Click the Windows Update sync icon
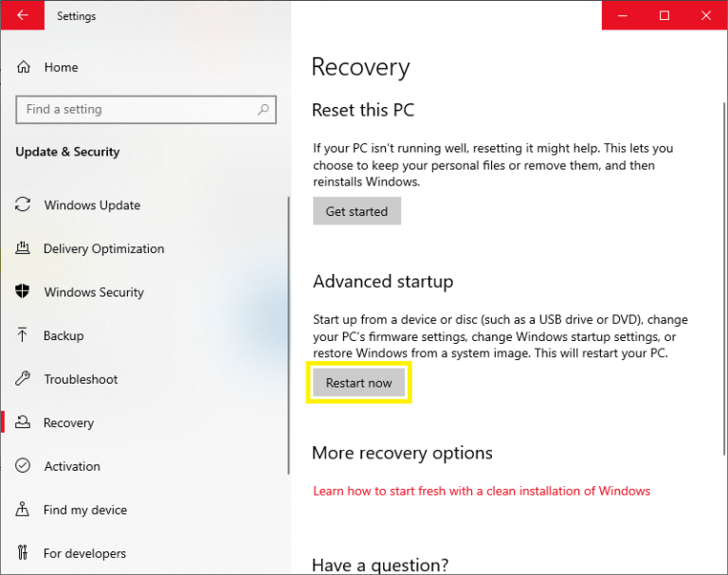 23,205
